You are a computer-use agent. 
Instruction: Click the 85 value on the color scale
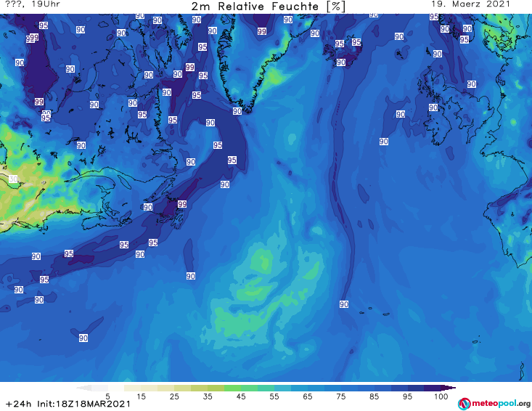pyautogui.click(x=375, y=396)
